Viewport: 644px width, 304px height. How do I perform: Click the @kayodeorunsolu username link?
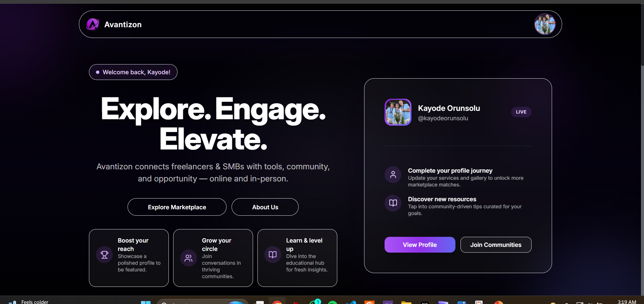pyautogui.click(x=443, y=118)
